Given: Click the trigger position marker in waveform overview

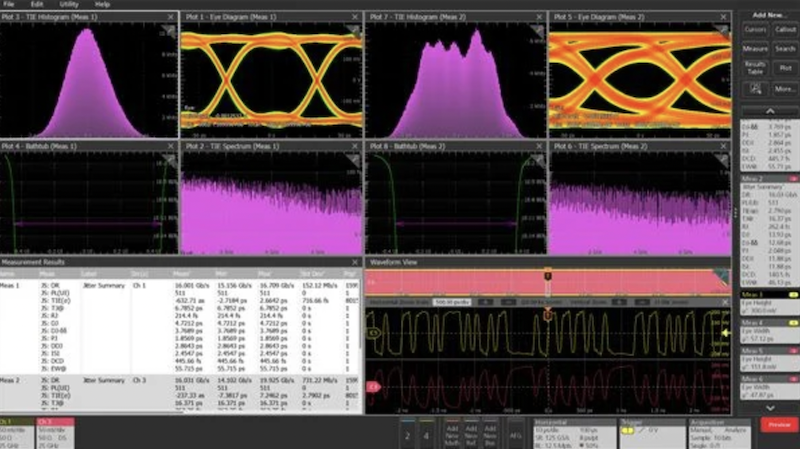Looking at the screenshot, I should [547, 274].
